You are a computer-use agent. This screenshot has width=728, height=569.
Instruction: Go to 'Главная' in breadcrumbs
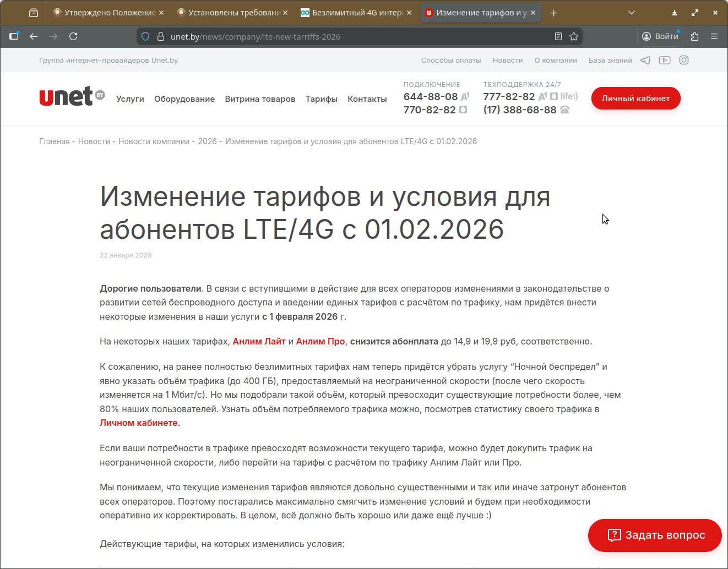coord(55,141)
